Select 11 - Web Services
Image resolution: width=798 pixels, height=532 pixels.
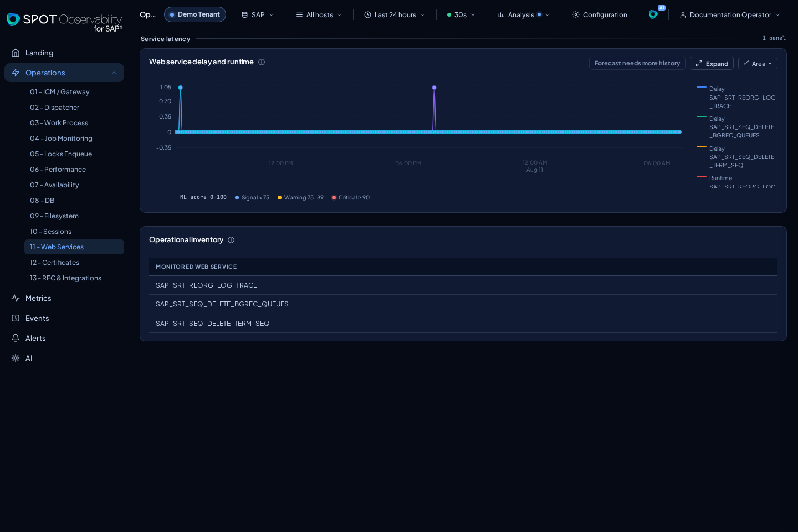pos(74,247)
